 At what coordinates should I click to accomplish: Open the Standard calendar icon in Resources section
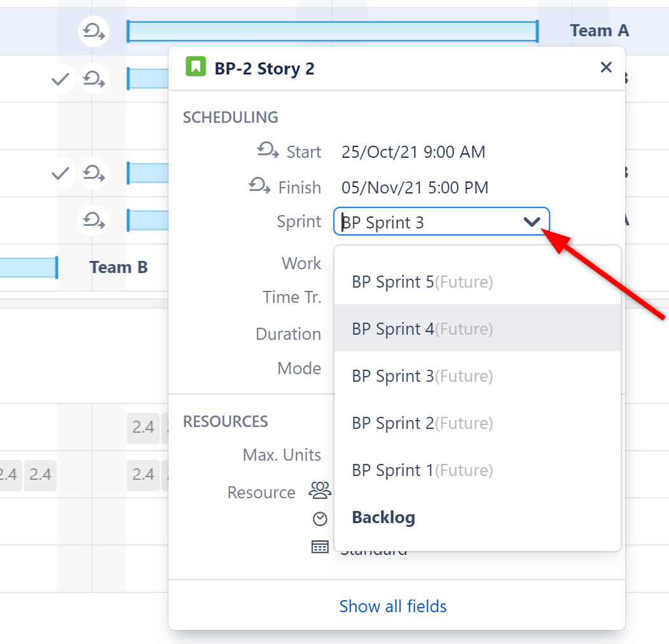click(320, 546)
